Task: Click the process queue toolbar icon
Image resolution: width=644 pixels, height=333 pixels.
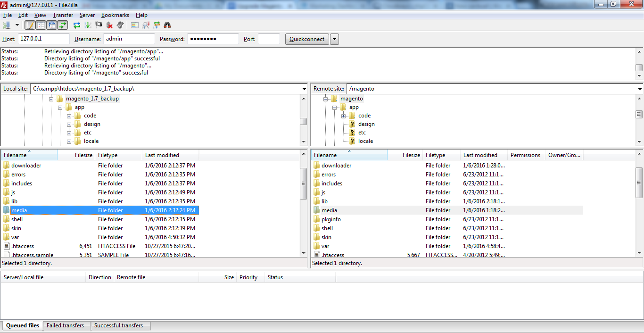Action: (88, 25)
